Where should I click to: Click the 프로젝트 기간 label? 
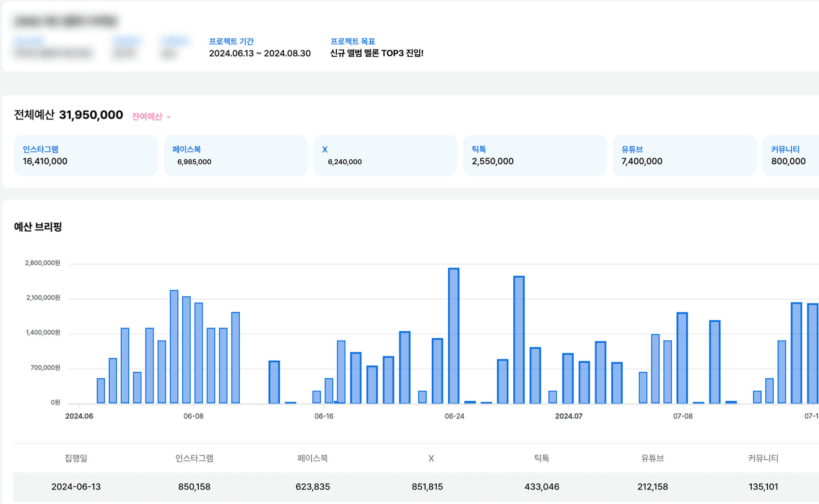(231, 41)
